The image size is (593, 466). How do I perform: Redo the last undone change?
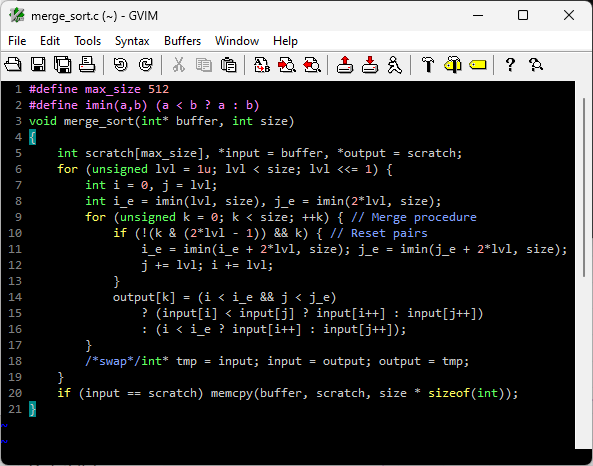[146, 64]
